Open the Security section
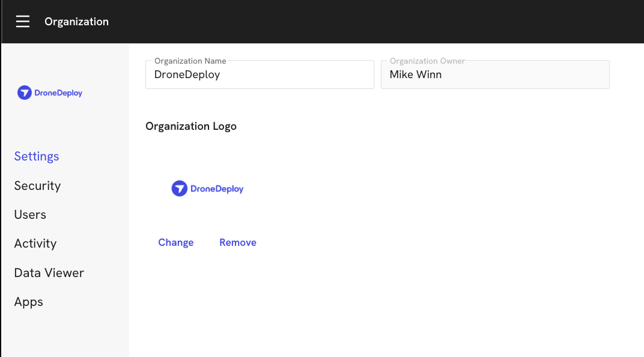 pyautogui.click(x=37, y=186)
